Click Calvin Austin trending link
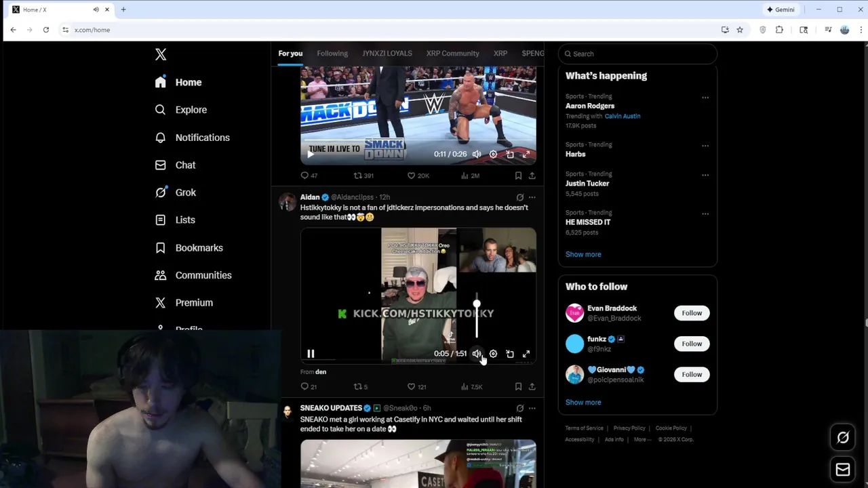This screenshot has width=868, height=488. coord(623,116)
